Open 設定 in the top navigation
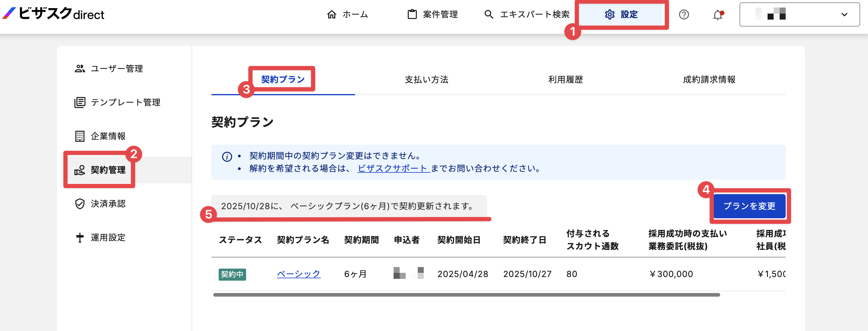 [x=621, y=14]
